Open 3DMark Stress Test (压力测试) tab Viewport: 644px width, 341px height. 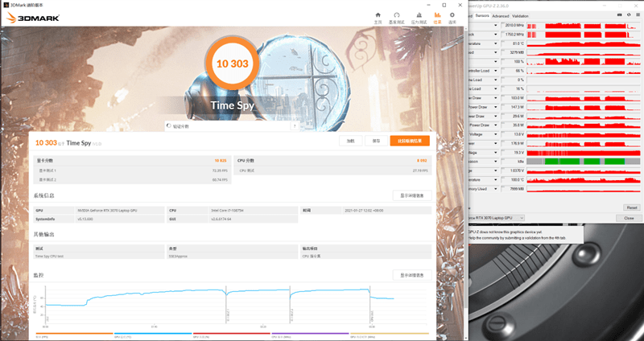point(419,18)
